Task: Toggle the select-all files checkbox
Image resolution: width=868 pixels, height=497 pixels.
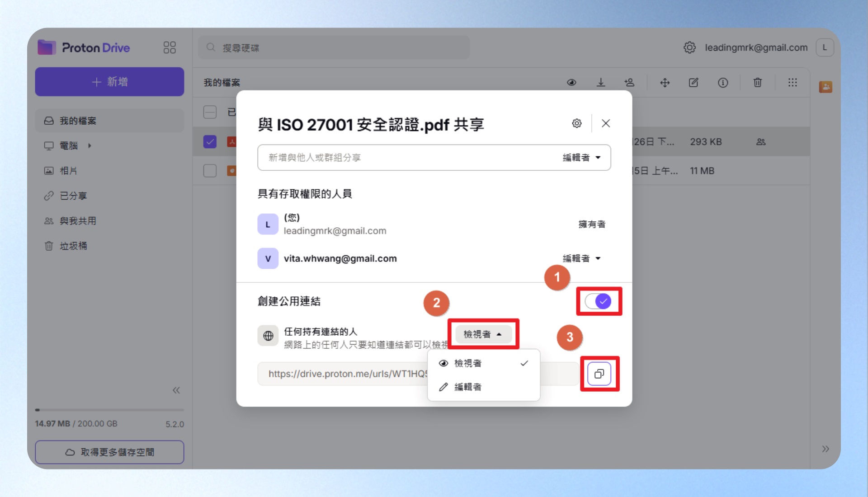Action: coord(210,112)
